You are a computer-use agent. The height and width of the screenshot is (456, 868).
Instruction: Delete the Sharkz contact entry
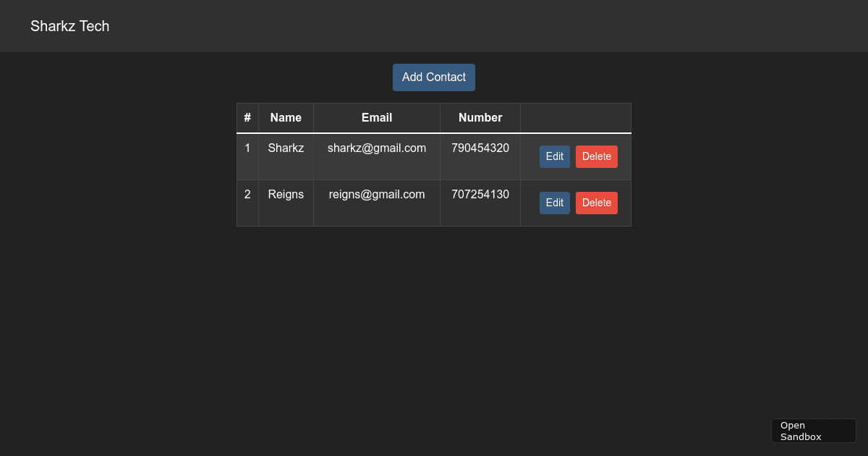[596, 156]
